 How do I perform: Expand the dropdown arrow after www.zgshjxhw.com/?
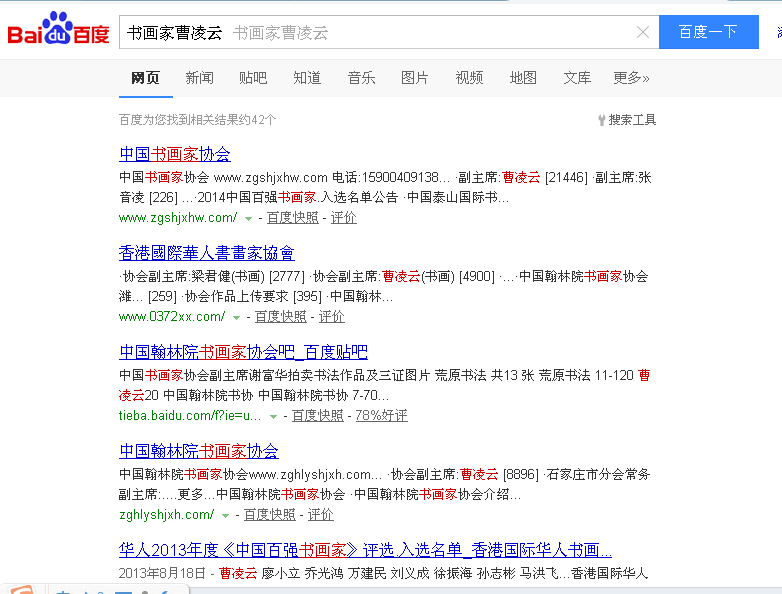tap(248, 218)
